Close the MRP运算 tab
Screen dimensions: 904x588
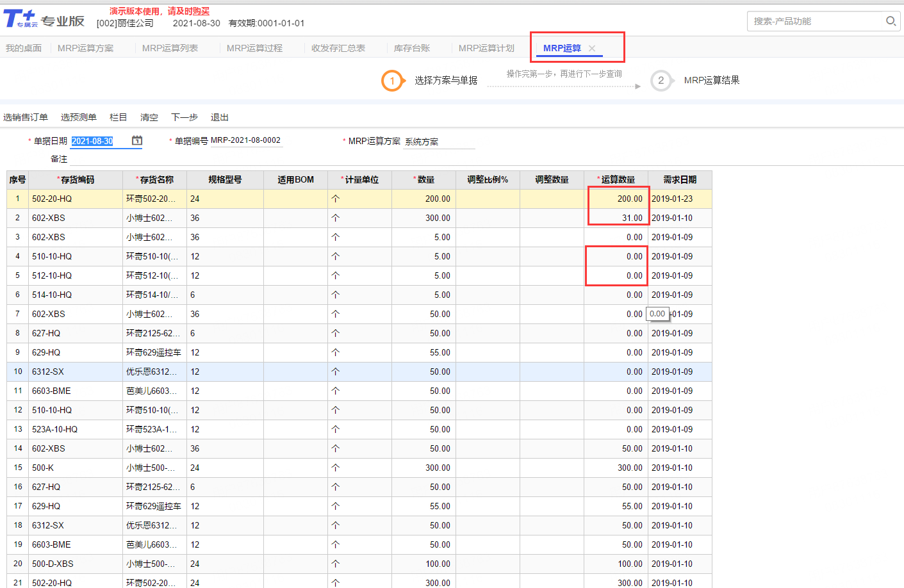(x=592, y=48)
